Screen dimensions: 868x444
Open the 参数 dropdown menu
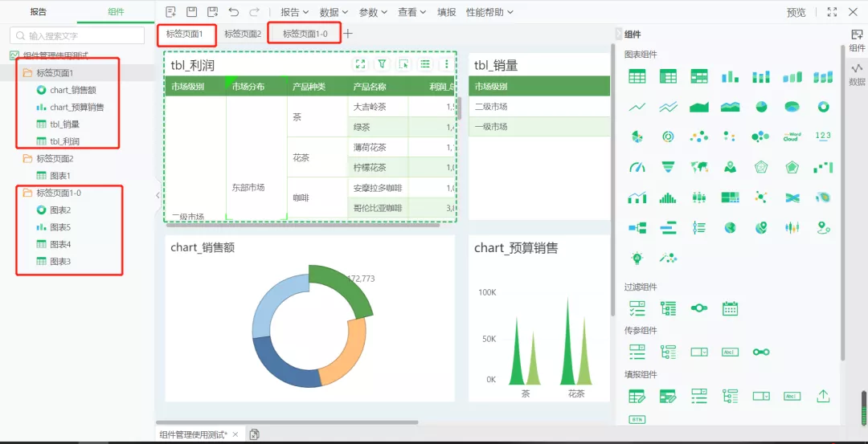point(373,11)
